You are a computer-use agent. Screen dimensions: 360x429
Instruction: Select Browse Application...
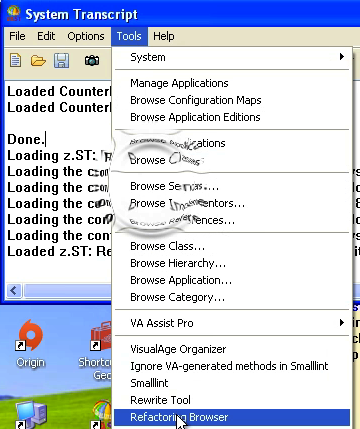(x=232, y=280)
